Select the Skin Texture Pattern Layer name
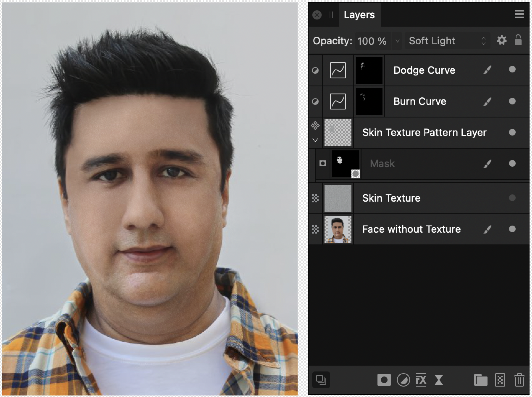Viewport: 532px width, 397px height. pos(424,133)
